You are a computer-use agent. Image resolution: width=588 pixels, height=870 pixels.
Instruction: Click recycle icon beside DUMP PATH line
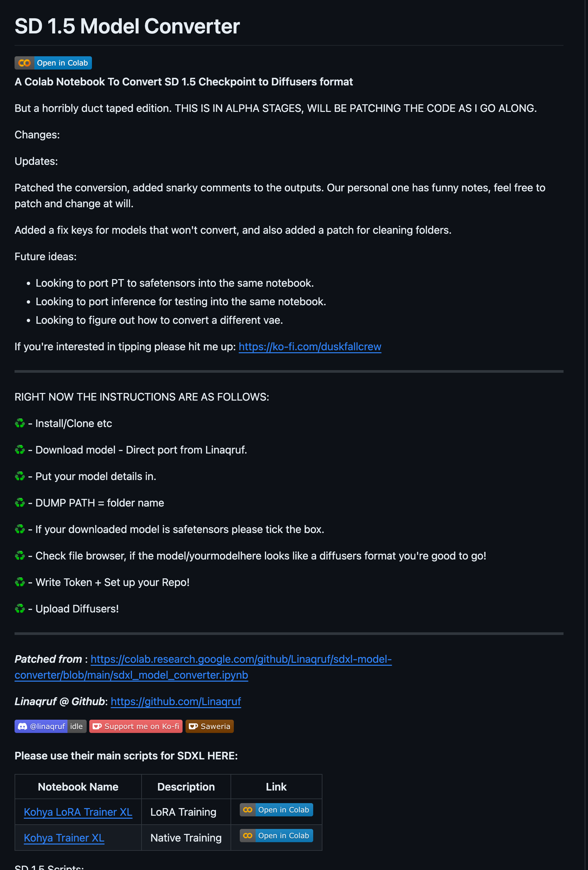click(x=20, y=503)
